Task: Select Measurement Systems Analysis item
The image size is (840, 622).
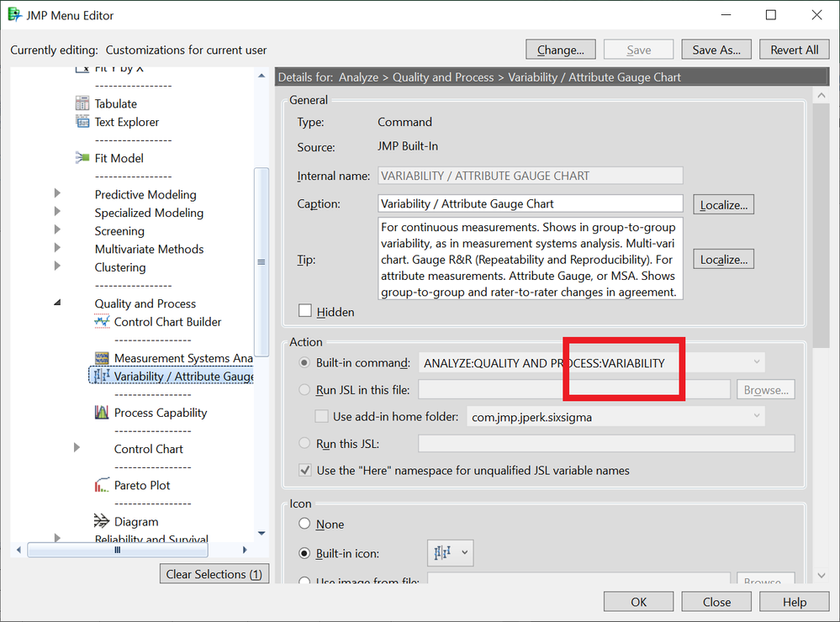Action: click(183, 358)
